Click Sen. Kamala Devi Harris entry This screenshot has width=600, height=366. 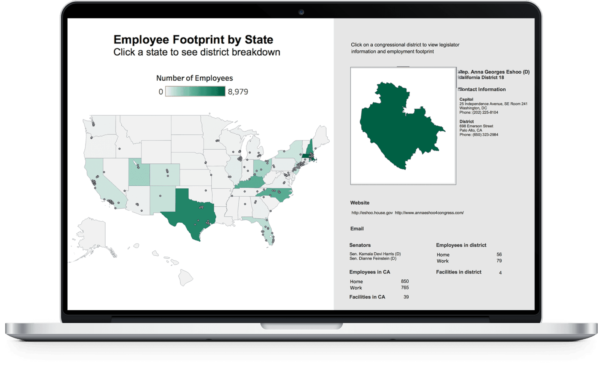[375, 254]
